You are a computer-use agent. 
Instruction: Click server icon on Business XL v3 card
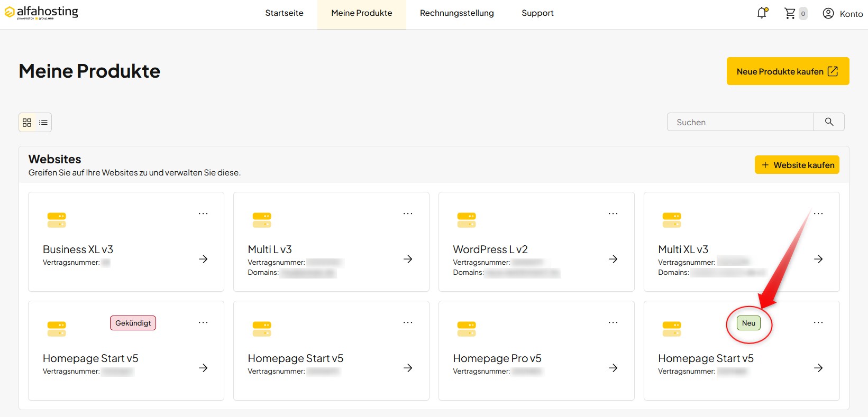pos(57,220)
